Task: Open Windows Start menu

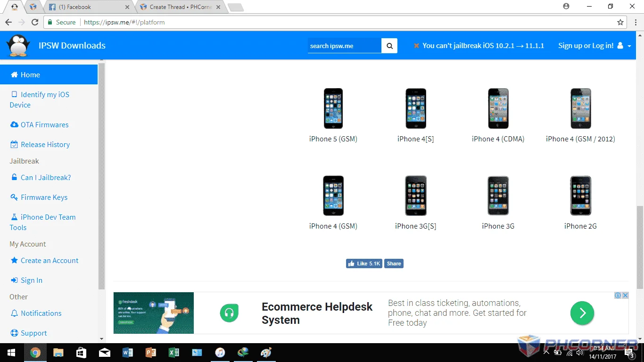Action: [11, 353]
